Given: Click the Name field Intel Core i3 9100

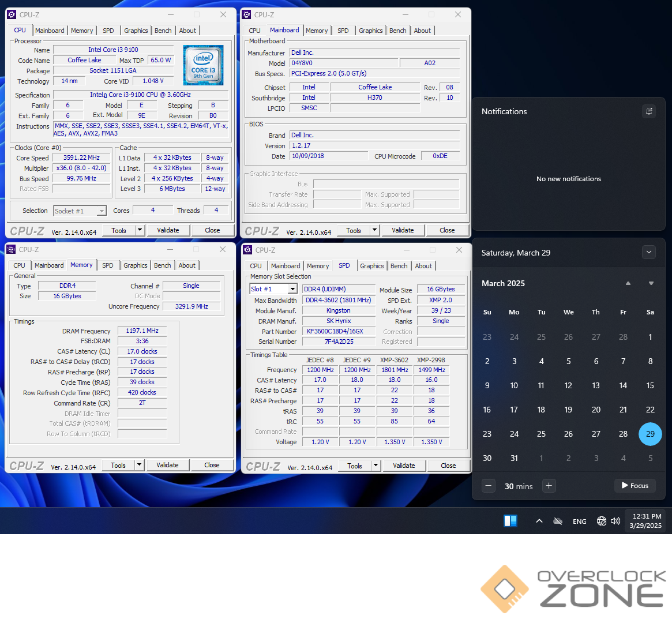Looking at the screenshot, I should tap(113, 50).
